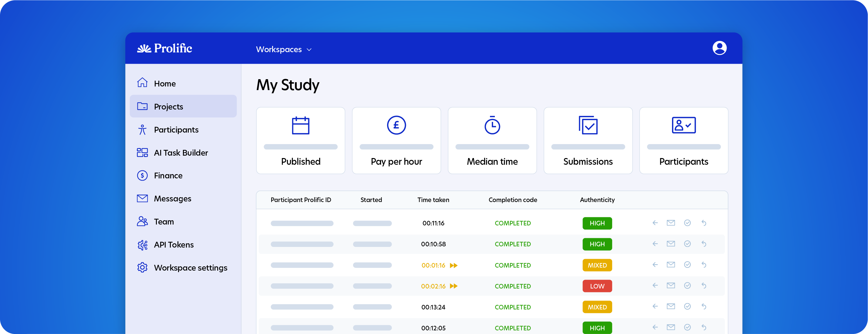The height and width of the screenshot is (334, 868).
Task: Go to the Finance section
Action: point(168,176)
